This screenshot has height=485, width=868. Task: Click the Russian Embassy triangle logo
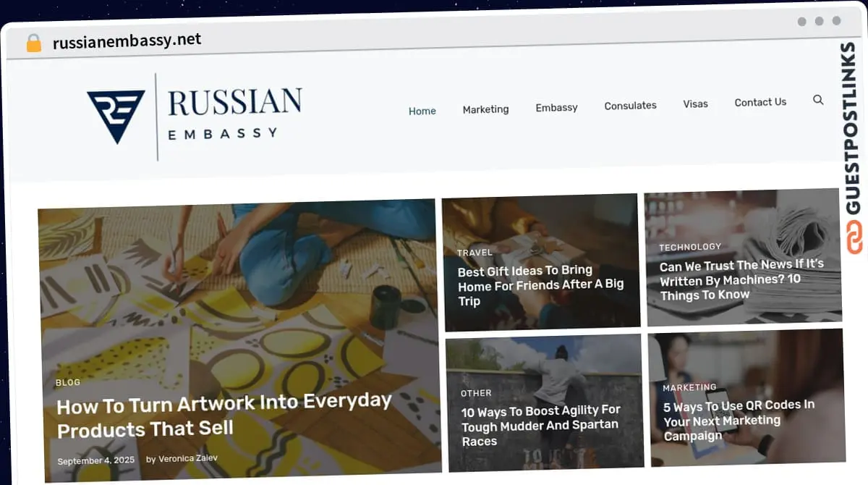coord(116,116)
